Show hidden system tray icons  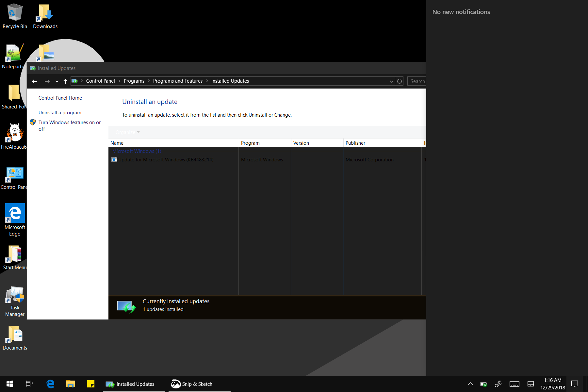(x=470, y=384)
